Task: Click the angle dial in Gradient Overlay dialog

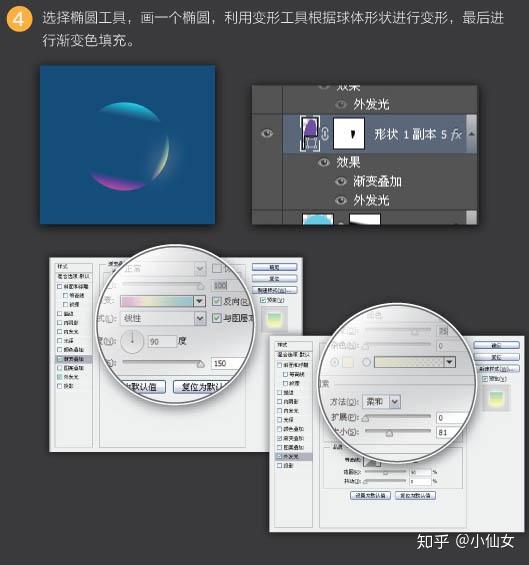Action: click(132, 341)
